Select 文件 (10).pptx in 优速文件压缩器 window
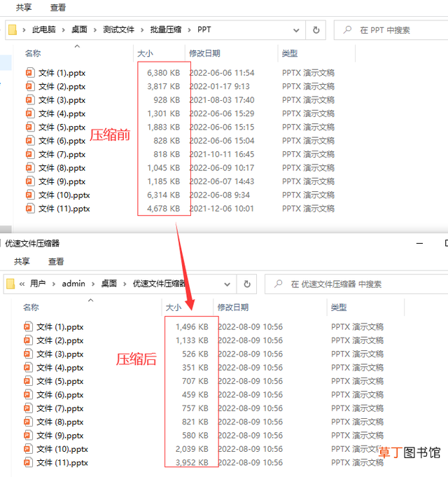448x477 pixels. point(62,449)
